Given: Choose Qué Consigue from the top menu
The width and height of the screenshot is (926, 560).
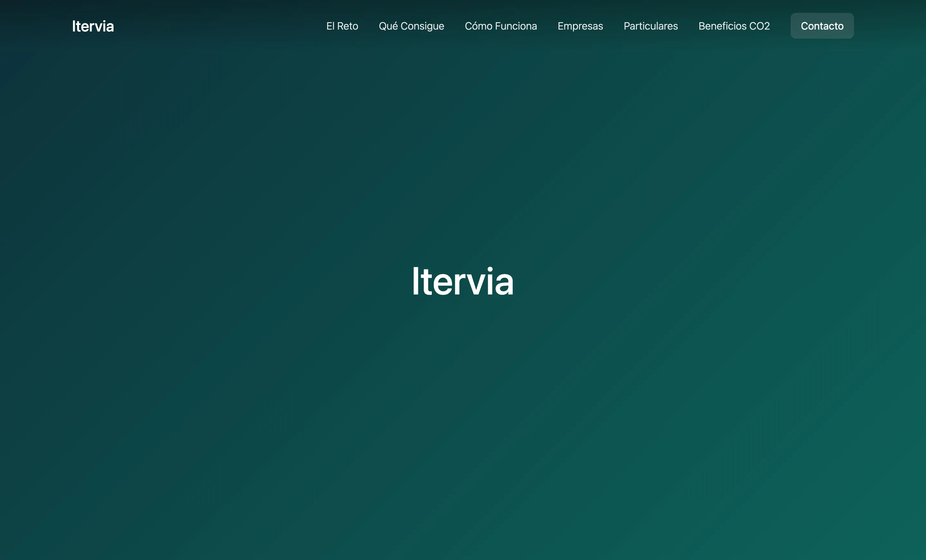Looking at the screenshot, I should 412,26.
